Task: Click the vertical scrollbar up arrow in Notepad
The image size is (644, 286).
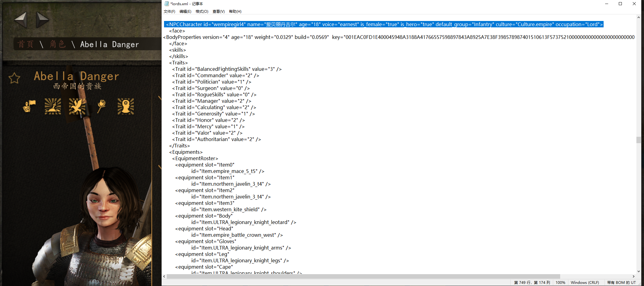Action: 639,17
